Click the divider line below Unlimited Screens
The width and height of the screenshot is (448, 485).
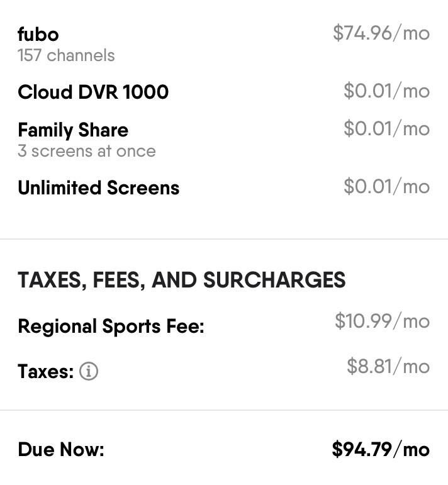[x=224, y=239]
